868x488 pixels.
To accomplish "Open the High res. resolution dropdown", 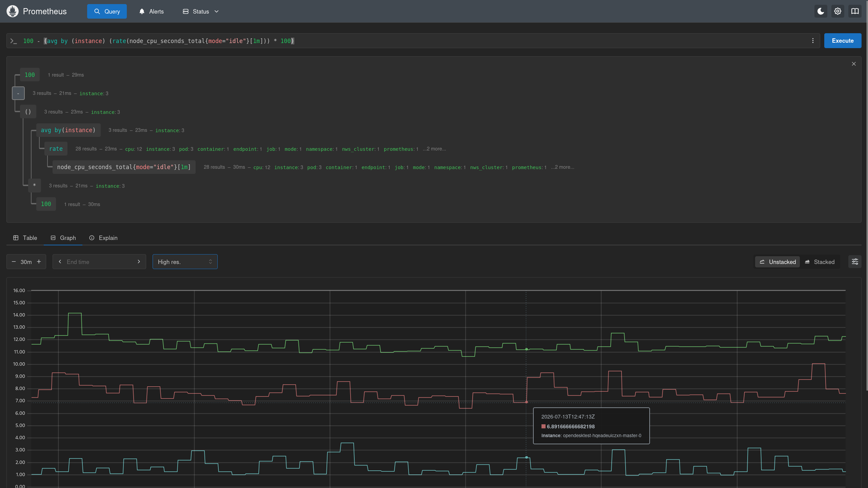I will coord(185,262).
